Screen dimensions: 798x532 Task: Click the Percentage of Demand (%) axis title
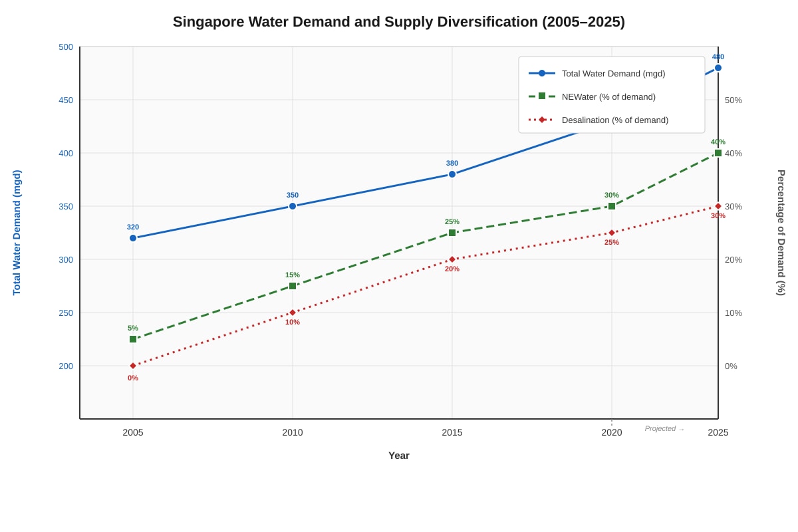781,233
